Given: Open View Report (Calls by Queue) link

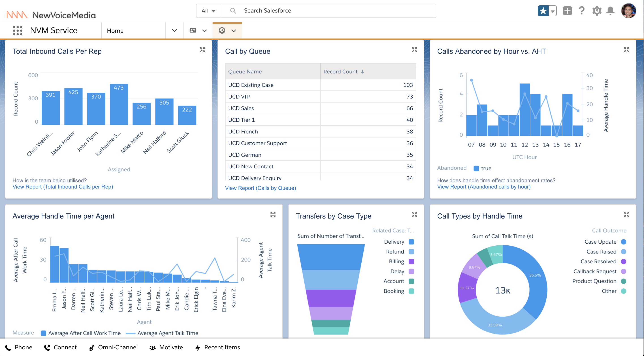Looking at the screenshot, I should coord(260,188).
